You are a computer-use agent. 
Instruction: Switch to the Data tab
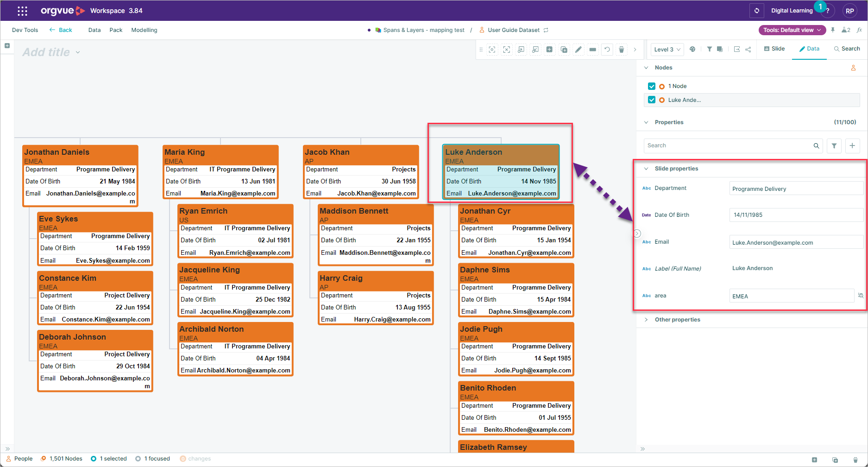809,49
